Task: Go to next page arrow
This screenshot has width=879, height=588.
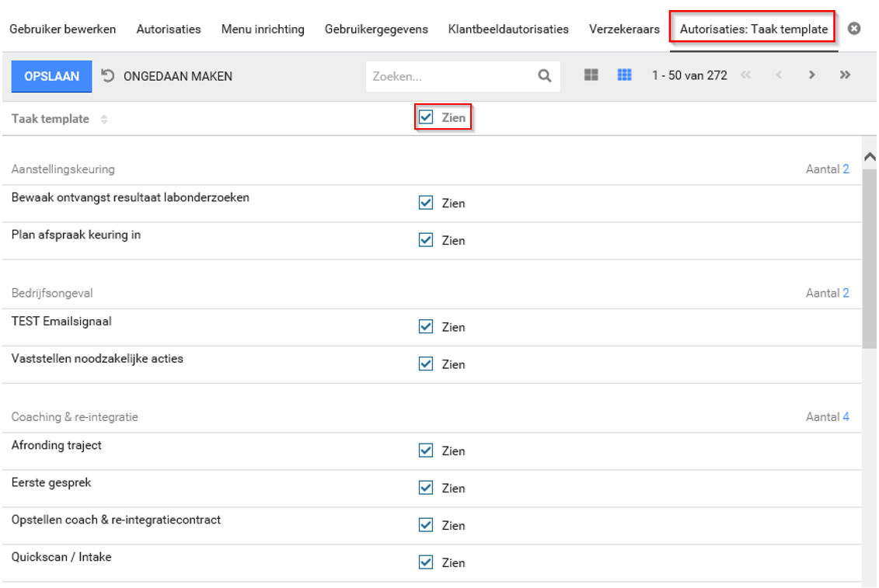Action: pos(811,75)
